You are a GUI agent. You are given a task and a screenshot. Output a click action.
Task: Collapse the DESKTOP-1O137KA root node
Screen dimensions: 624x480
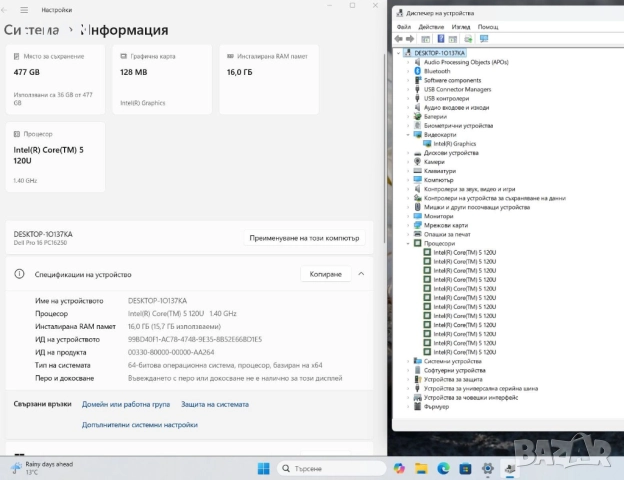pyautogui.click(x=398, y=53)
